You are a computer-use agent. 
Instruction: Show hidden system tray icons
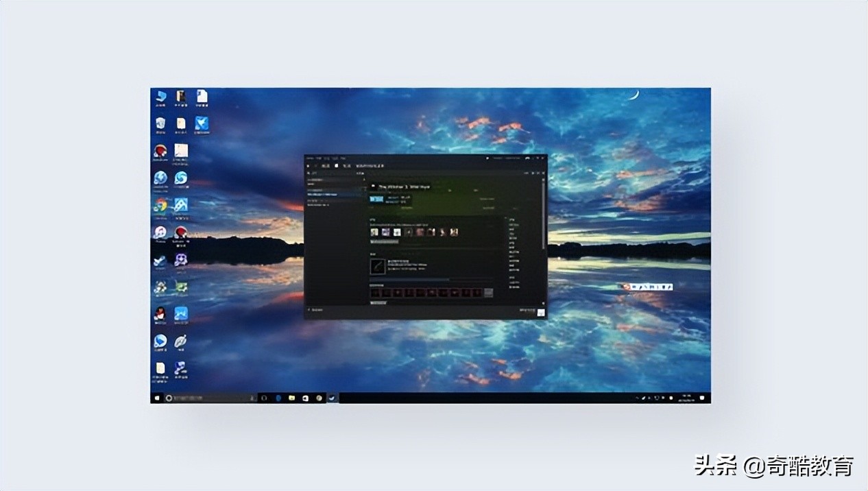[636, 398]
